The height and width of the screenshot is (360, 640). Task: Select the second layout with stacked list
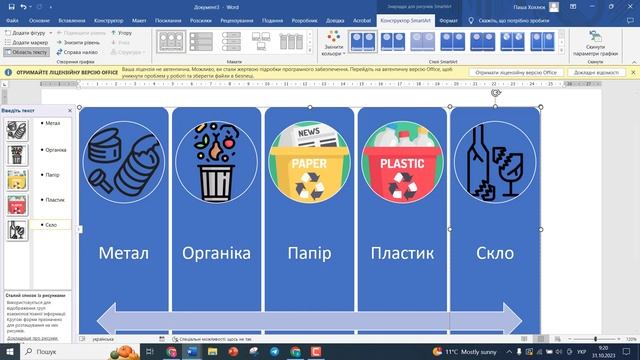(201, 42)
